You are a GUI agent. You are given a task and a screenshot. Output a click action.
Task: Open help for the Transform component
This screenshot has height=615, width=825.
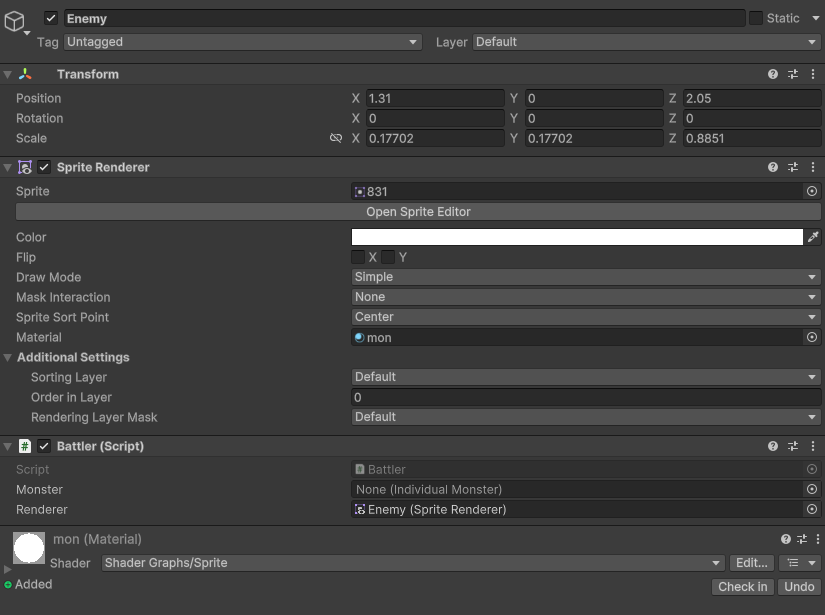772,74
